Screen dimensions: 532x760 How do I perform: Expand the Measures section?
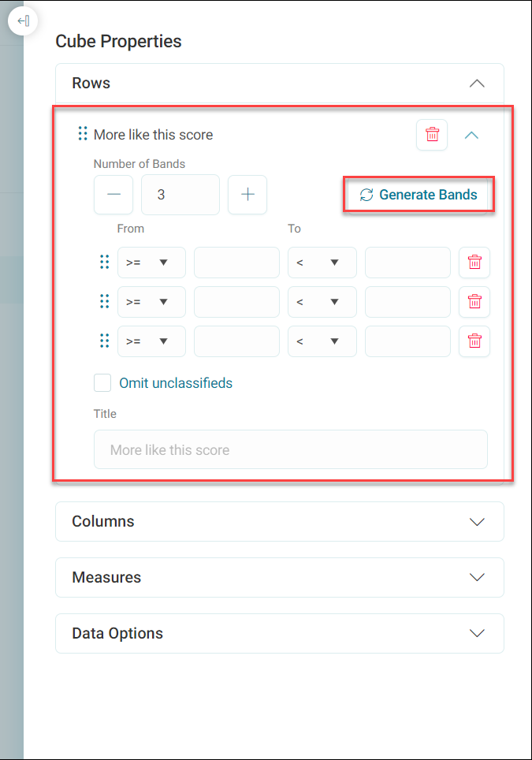(280, 577)
